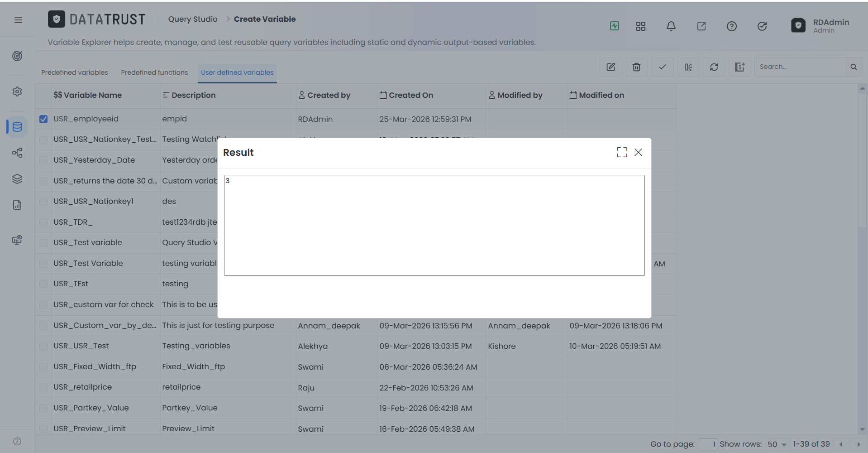Uncheck the USR_employeeid row checkbox

click(43, 119)
